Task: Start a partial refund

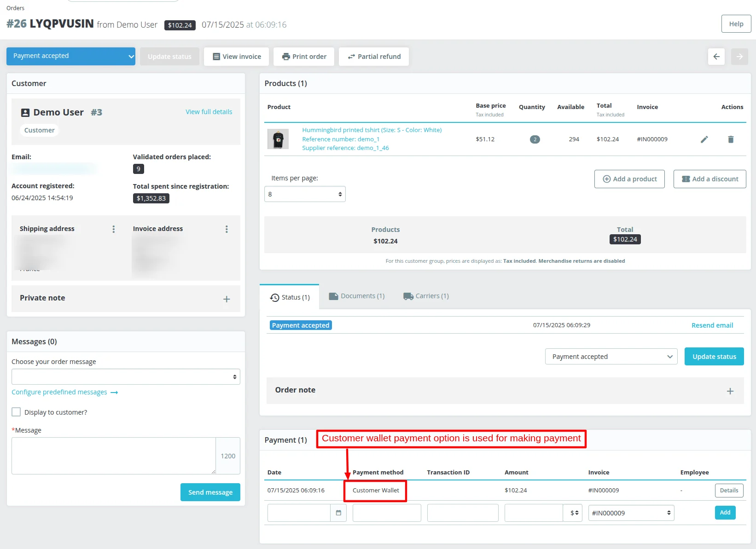Action: (373, 56)
